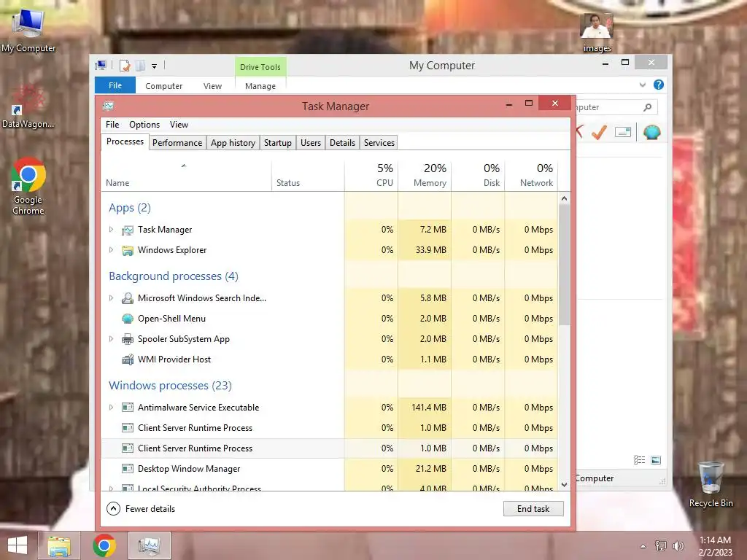
Task: Click scrollbar up arrow in process list
Action: pyautogui.click(x=564, y=198)
